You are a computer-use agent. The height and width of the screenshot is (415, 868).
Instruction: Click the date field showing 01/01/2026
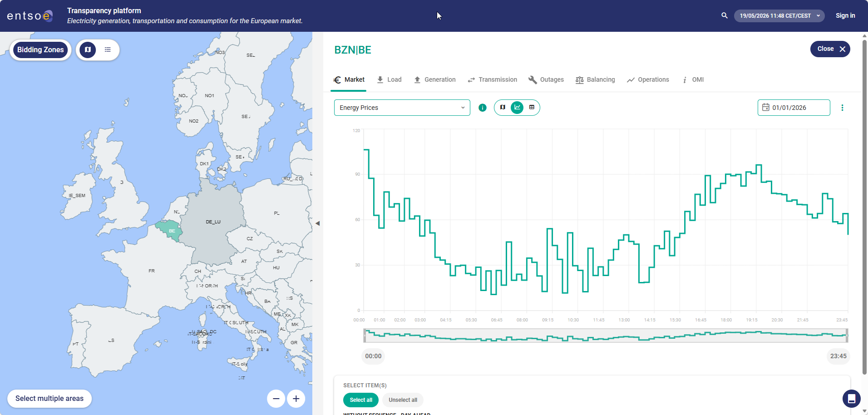click(x=794, y=108)
